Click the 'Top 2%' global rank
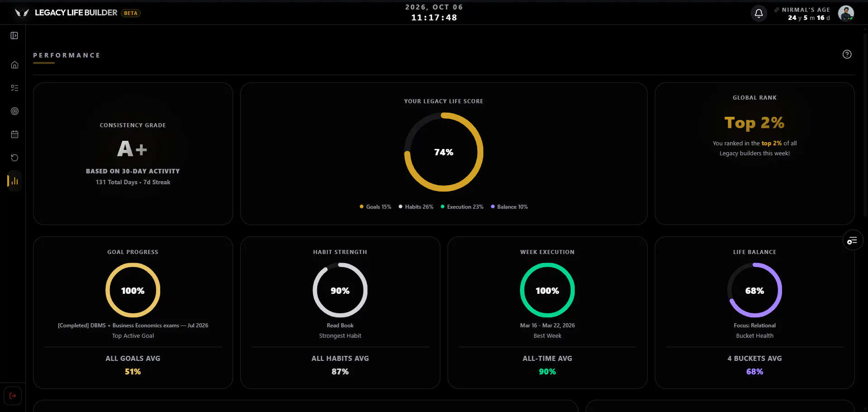 coord(754,123)
